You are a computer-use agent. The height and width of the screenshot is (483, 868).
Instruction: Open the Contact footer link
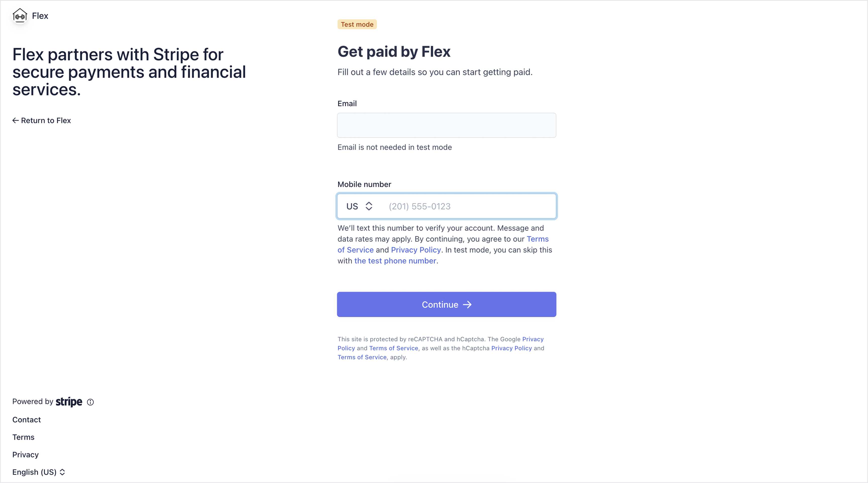(27, 420)
